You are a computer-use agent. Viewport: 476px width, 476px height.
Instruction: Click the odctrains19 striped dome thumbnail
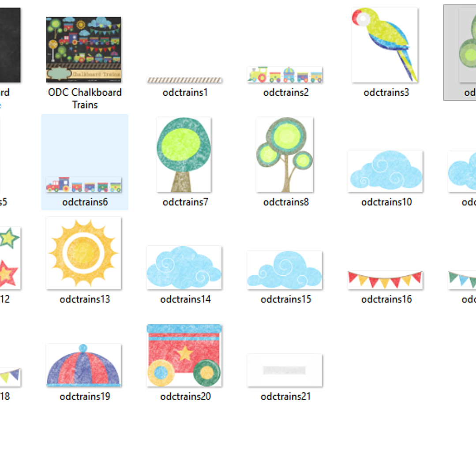[x=83, y=366]
